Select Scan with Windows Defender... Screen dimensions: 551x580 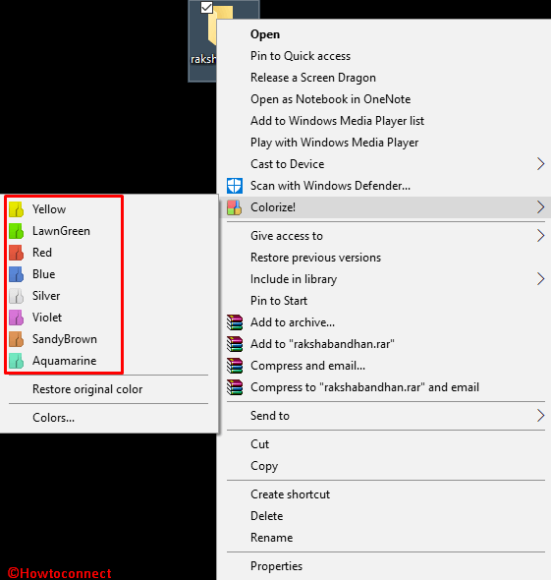pos(330,186)
